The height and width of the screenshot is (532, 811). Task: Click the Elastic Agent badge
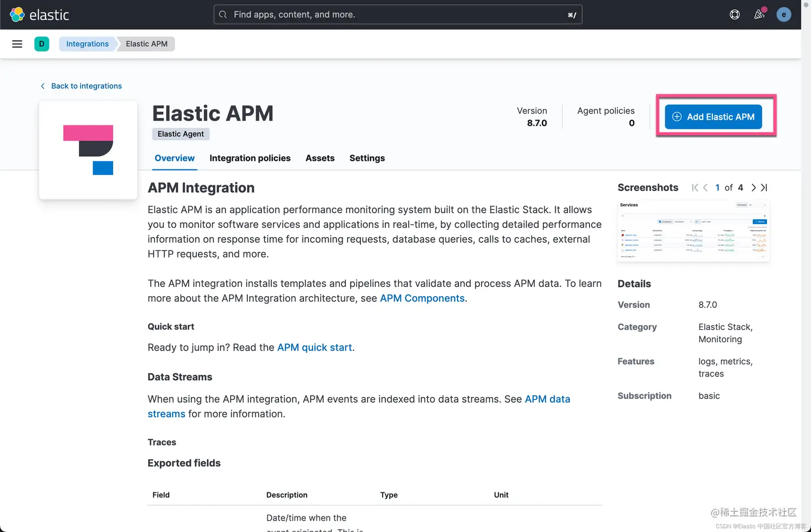point(181,134)
